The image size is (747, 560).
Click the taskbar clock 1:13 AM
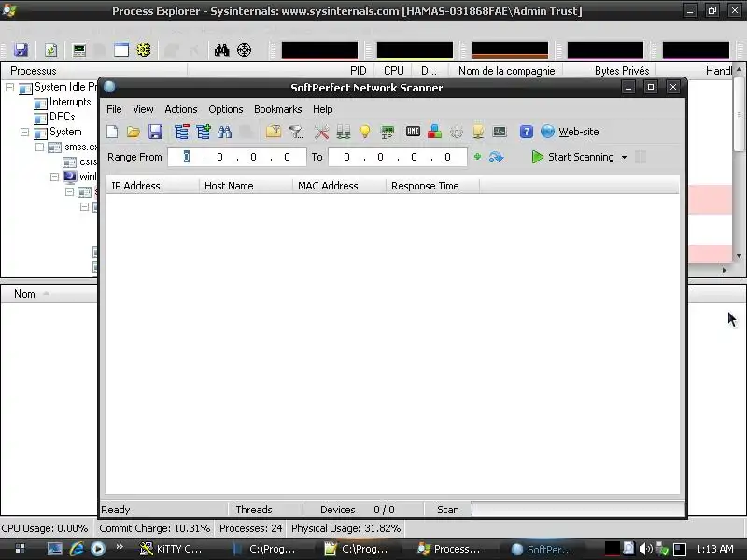pyautogui.click(x=714, y=549)
